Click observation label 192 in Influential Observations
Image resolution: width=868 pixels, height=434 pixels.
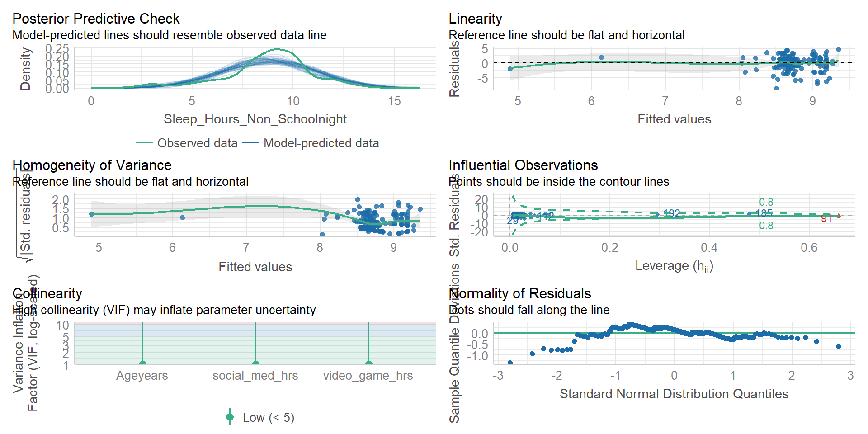(x=672, y=213)
